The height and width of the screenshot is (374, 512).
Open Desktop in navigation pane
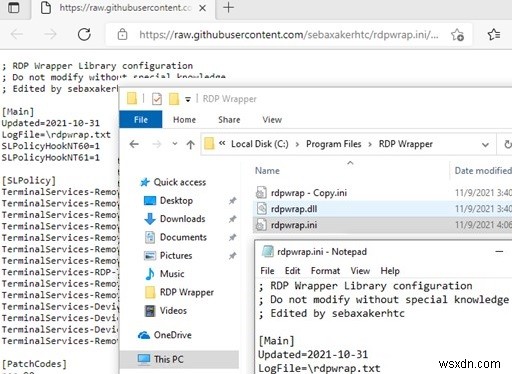176,201
